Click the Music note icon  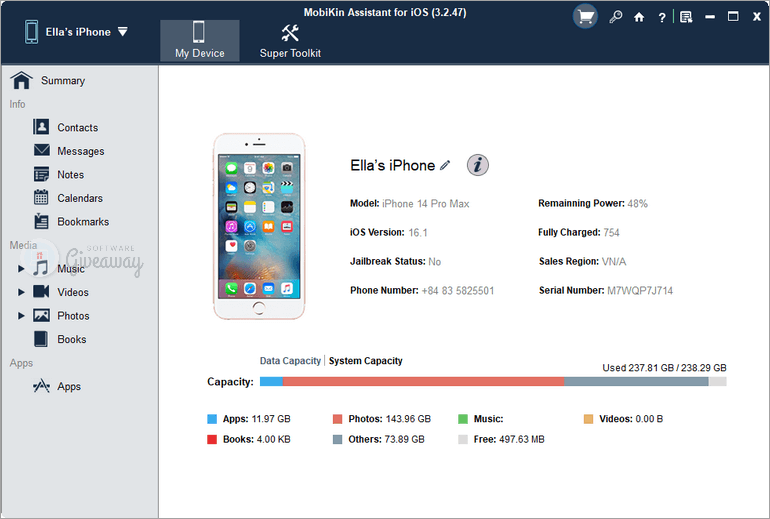point(41,268)
